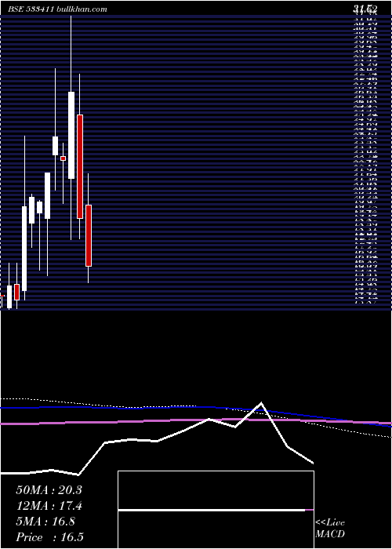Click inside the Live MACD histogram box
This screenshot has width=392, height=549.
coord(216,510)
